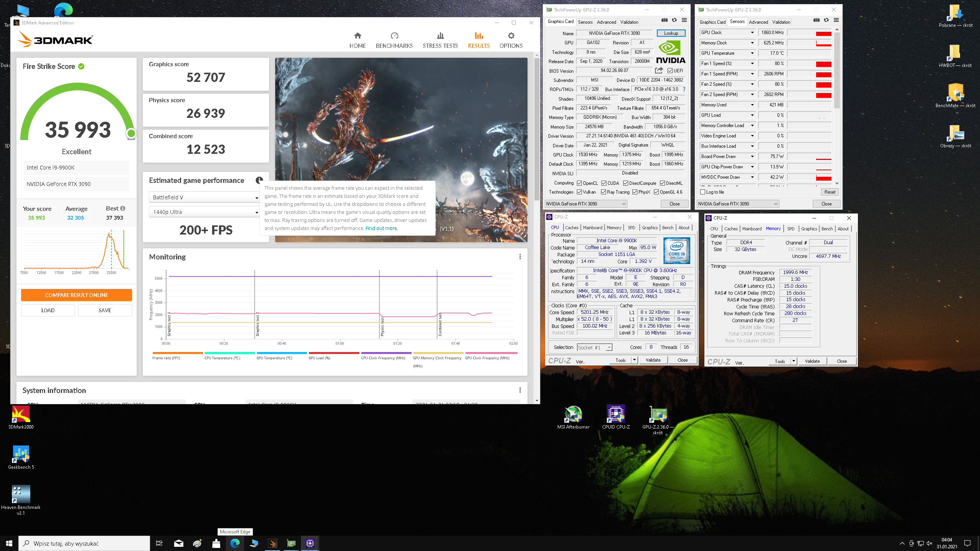Open the System information three-dot menu
Image resolution: width=980 pixels, height=551 pixels.
tap(520, 390)
